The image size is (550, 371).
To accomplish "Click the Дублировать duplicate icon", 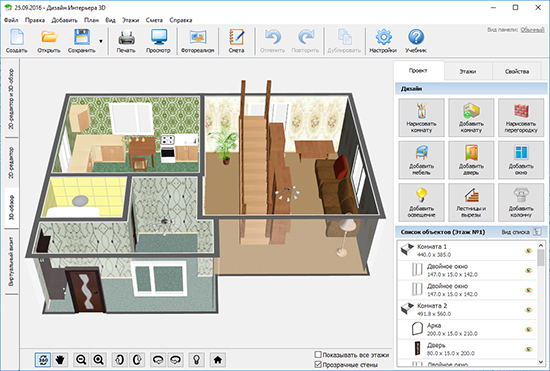I will click(344, 41).
